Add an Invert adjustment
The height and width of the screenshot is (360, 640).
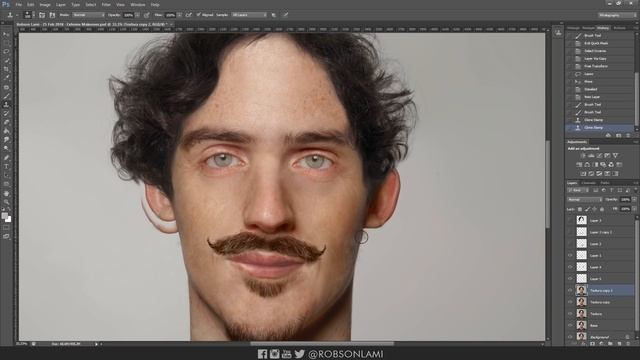pyautogui.click(x=583, y=173)
